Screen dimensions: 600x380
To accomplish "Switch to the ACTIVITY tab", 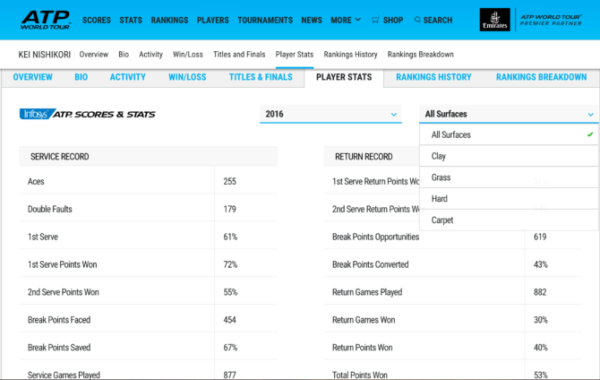I will (128, 77).
